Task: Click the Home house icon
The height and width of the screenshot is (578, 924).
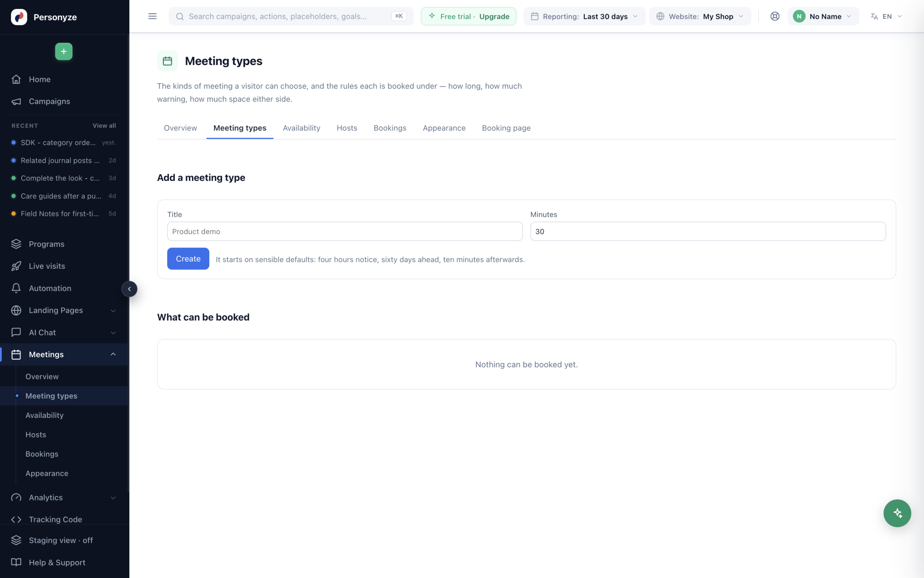Action: tap(16, 79)
